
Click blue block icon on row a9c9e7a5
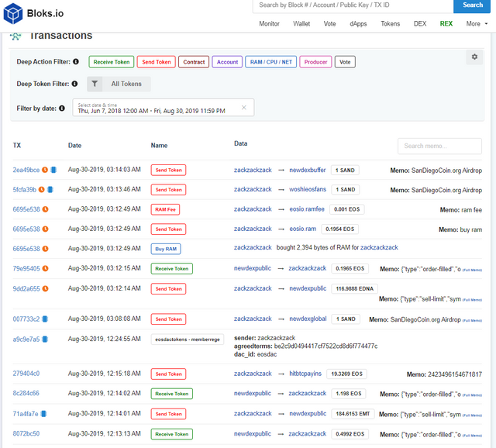point(45,339)
